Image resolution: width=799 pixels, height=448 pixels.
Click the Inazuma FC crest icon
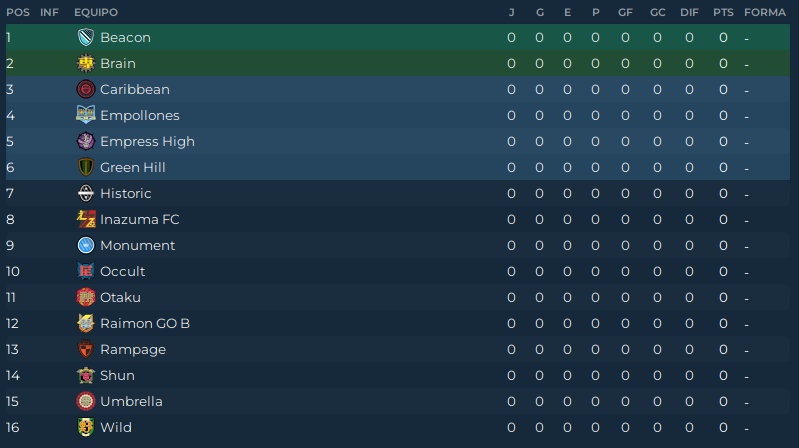pos(86,219)
